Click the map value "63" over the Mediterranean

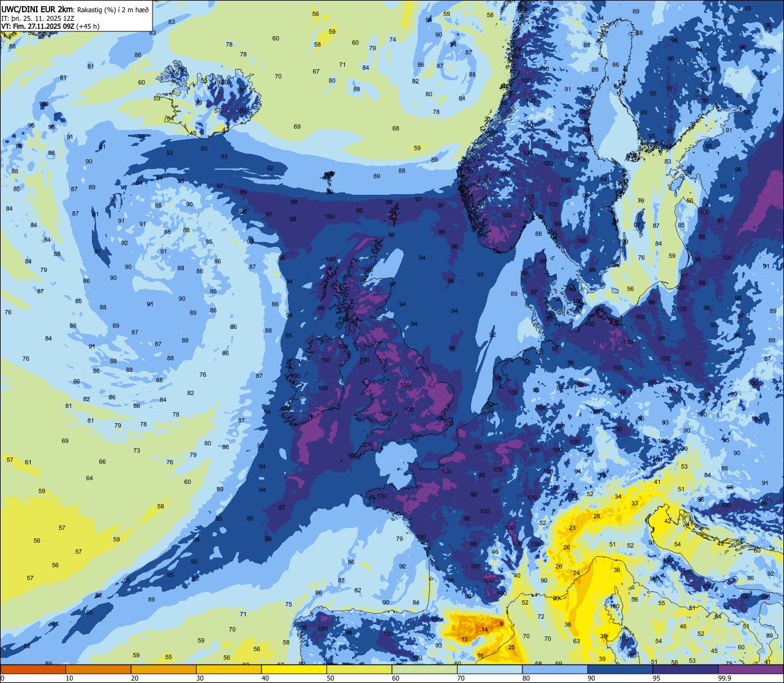[x=576, y=641]
